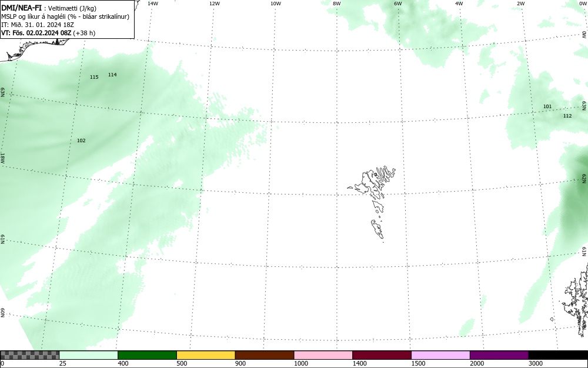Click the value label 112 on map

[567, 116]
